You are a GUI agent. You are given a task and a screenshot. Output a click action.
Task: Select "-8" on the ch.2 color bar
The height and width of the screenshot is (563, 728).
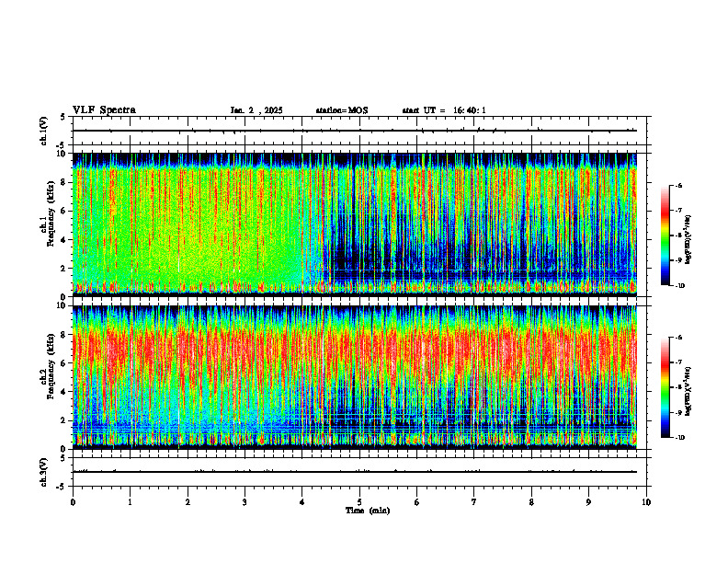(x=678, y=387)
